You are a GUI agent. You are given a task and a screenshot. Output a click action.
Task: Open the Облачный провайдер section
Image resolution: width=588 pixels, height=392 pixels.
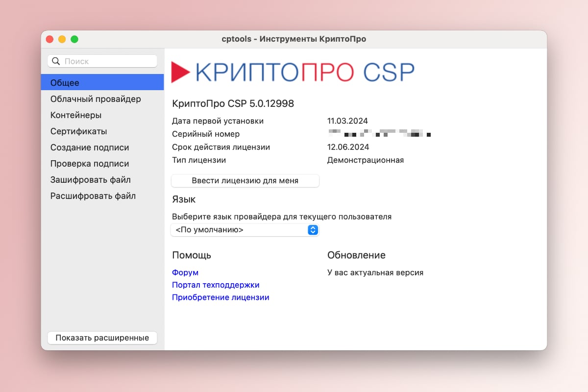[102, 99]
